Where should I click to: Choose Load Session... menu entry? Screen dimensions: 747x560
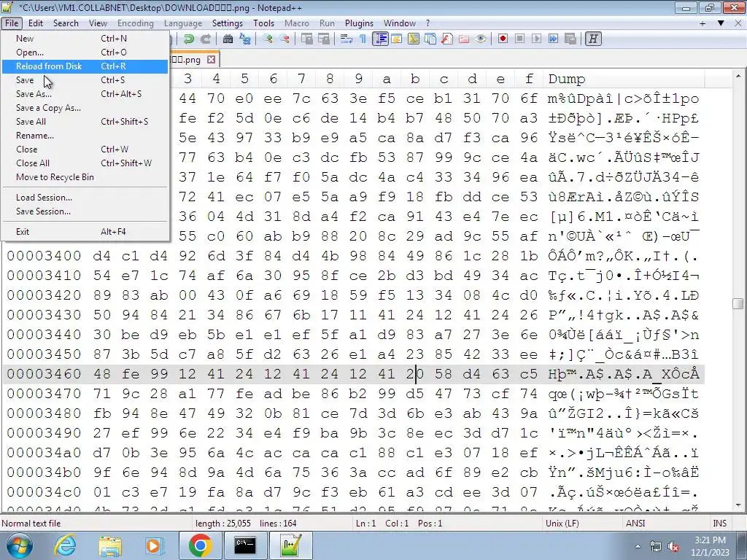coord(85,197)
